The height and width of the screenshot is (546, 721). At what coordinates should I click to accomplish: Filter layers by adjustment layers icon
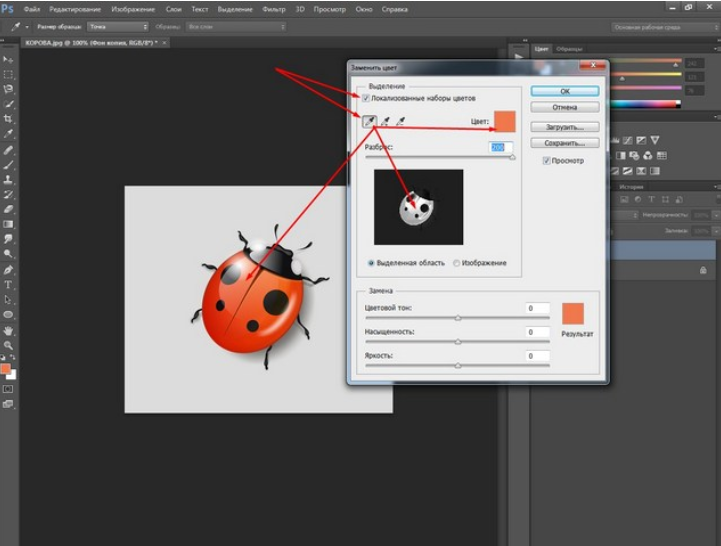point(637,200)
